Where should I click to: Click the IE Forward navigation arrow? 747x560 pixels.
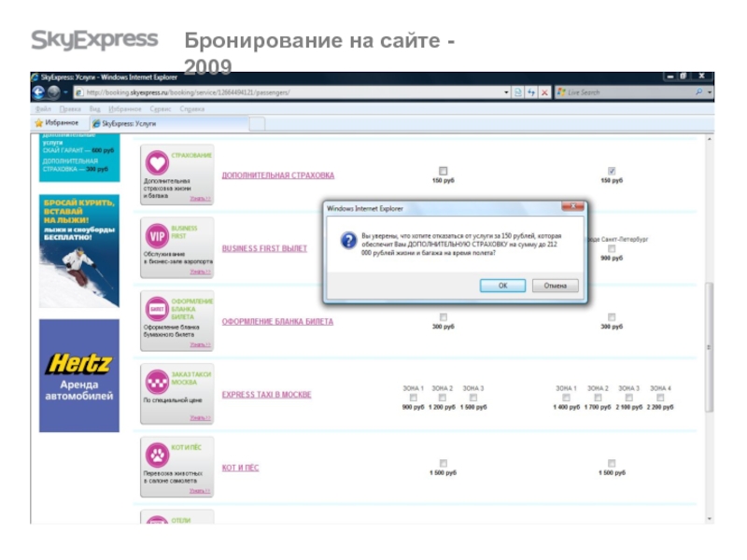(54, 92)
